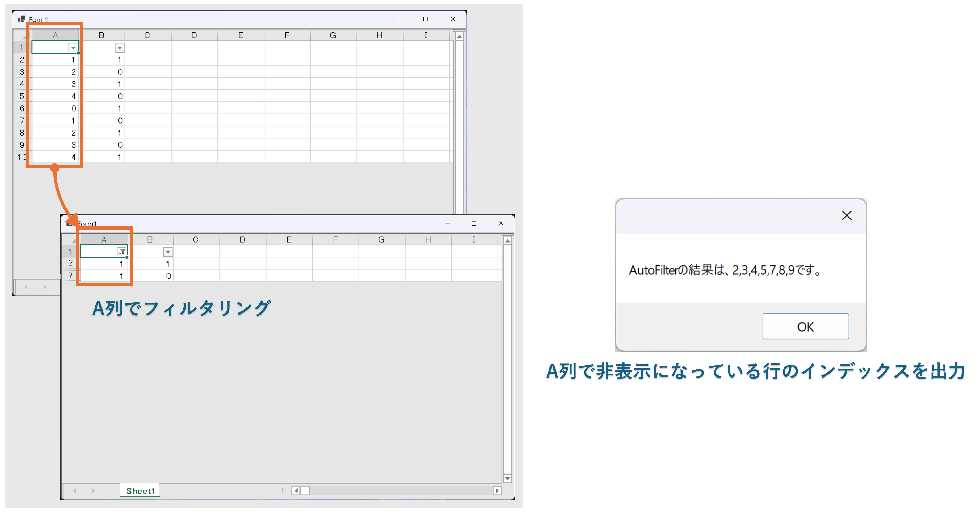
Task: Click the select-all corner of back window grid
Action: (23, 36)
